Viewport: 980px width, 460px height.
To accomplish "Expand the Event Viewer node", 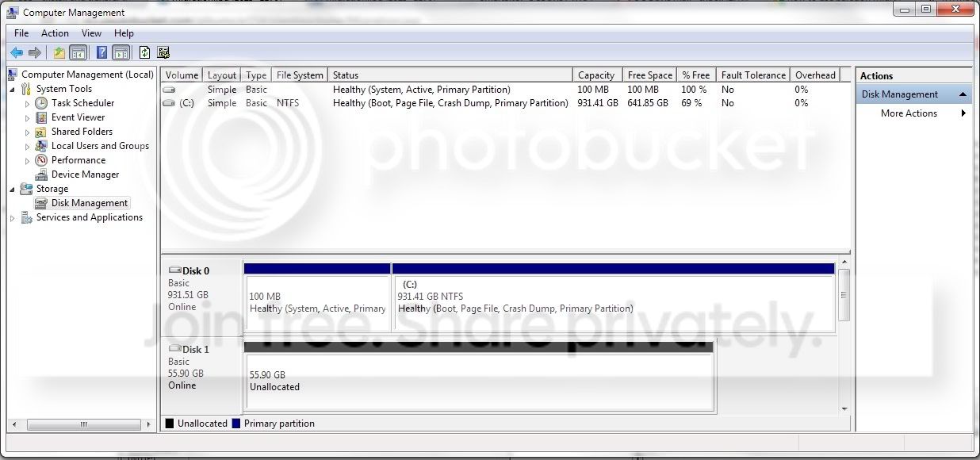I will tap(28, 117).
